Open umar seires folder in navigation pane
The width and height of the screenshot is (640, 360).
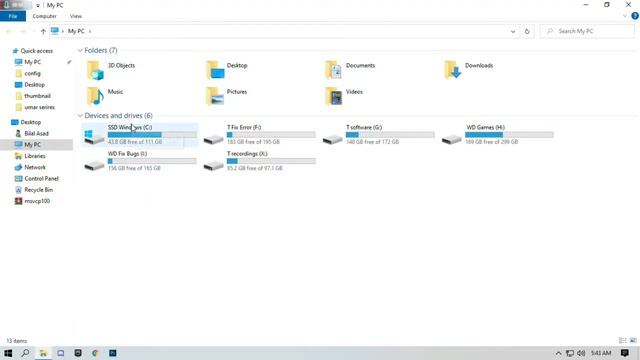tap(40, 107)
